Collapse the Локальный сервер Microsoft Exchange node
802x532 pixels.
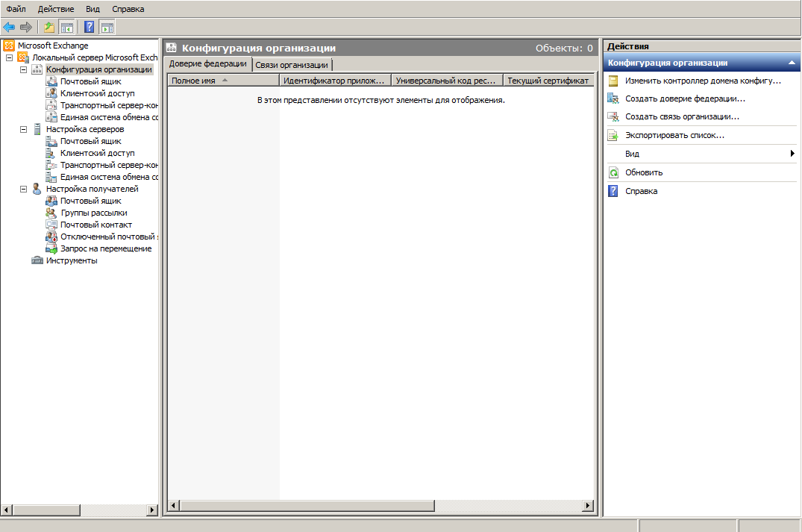click(x=9, y=57)
